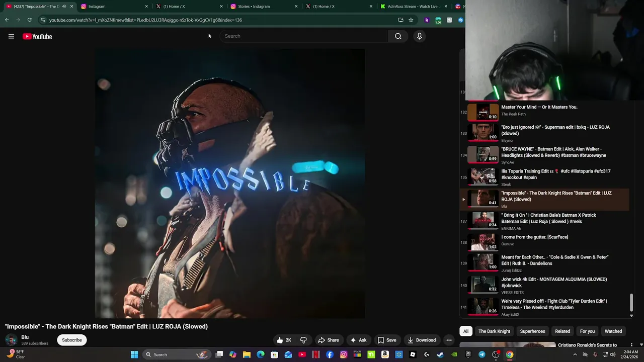Bookmark this page with the star icon

click(x=411, y=20)
